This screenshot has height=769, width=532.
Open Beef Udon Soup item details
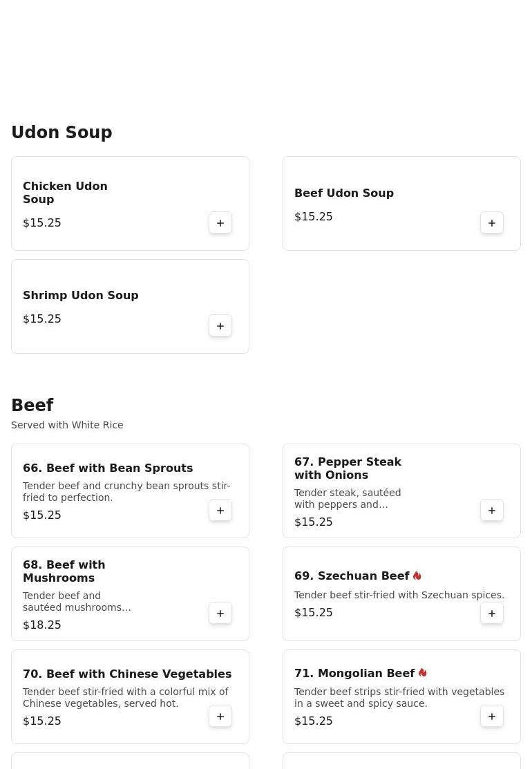click(343, 193)
